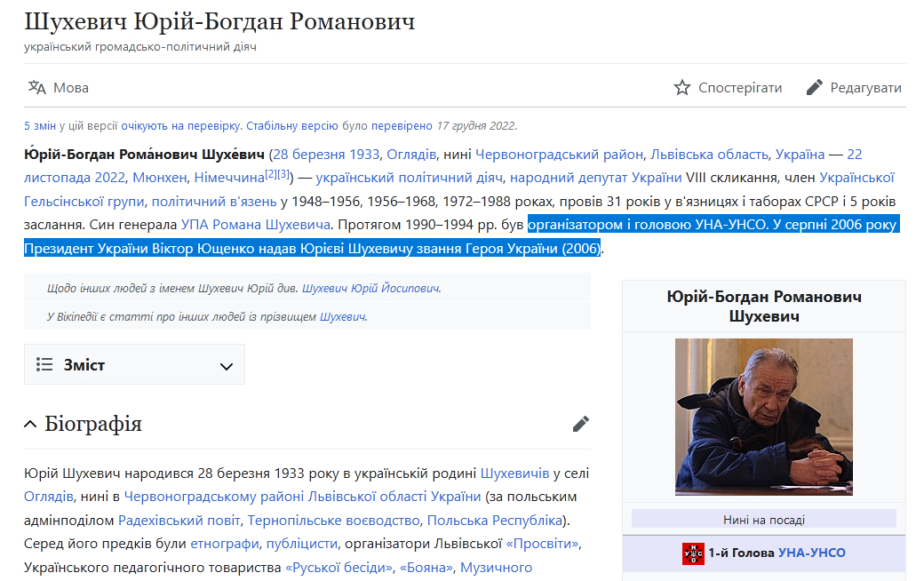Open the "28 березня" date link

pyautogui.click(x=309, y=155)
